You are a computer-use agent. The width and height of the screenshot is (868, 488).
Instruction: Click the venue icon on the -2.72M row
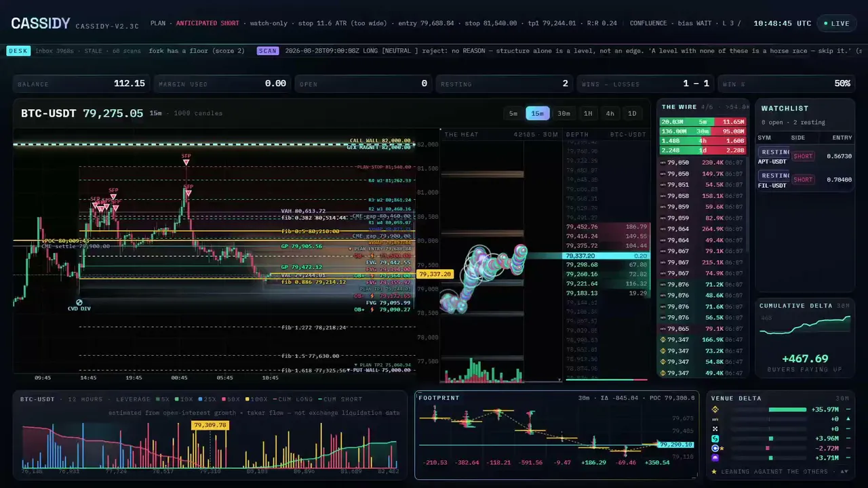click(x=715, y=448)
